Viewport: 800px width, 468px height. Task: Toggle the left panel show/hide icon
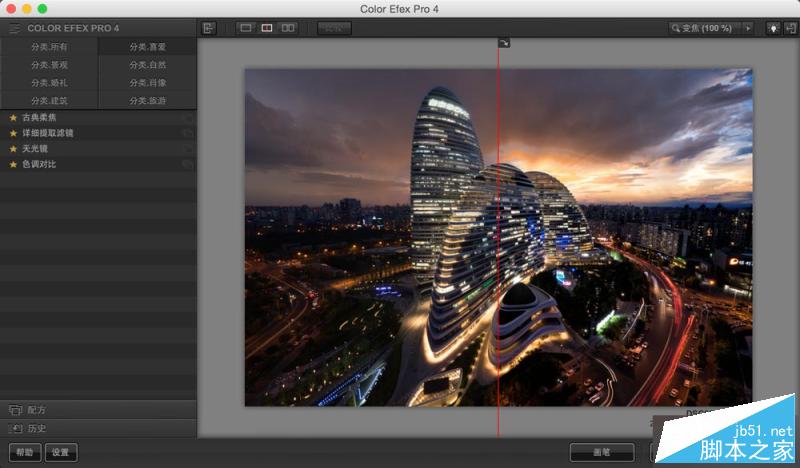pyautogui.click(x=209, y=28)
